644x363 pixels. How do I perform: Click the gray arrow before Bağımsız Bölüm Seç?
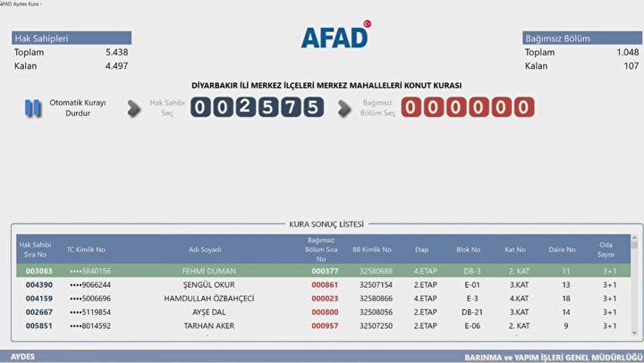[344, 108]
